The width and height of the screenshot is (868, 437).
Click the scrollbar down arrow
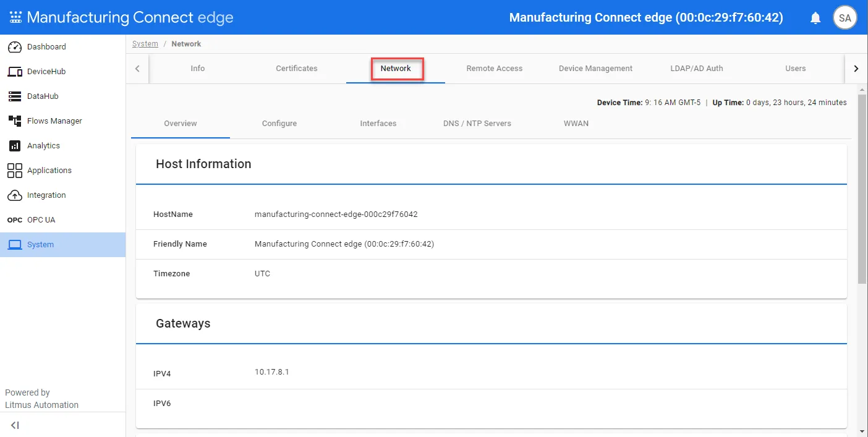pos(862,431)
